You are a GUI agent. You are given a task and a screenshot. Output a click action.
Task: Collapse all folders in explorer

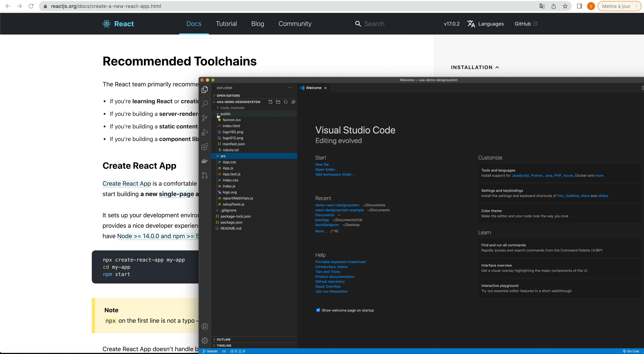pyautogui.click(x=293, y=102)
